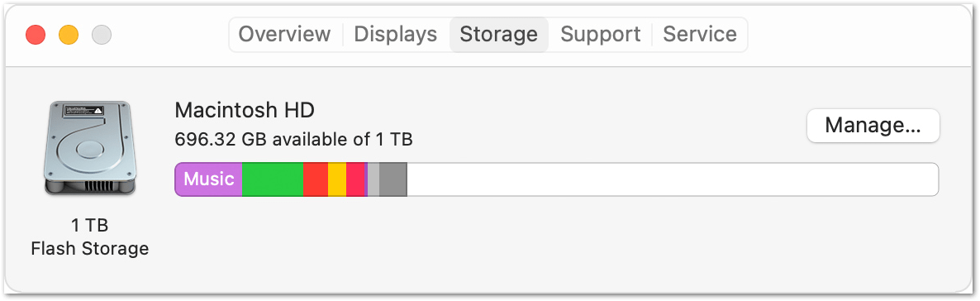Click the Macintosh HD volume name
This screenshot has height=301, width=980.
click(245, 110)
